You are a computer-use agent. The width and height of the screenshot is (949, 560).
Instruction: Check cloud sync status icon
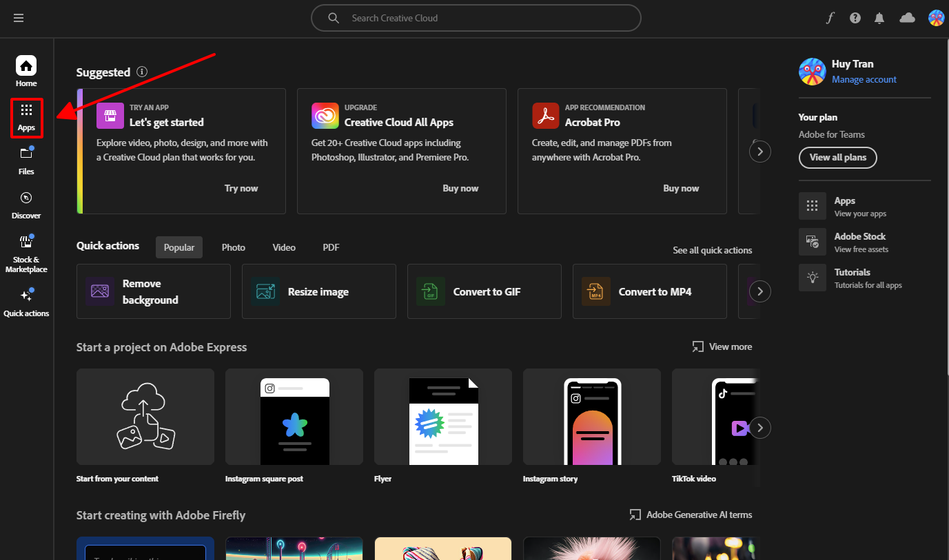pyautogui.click(x=907, y=19)
